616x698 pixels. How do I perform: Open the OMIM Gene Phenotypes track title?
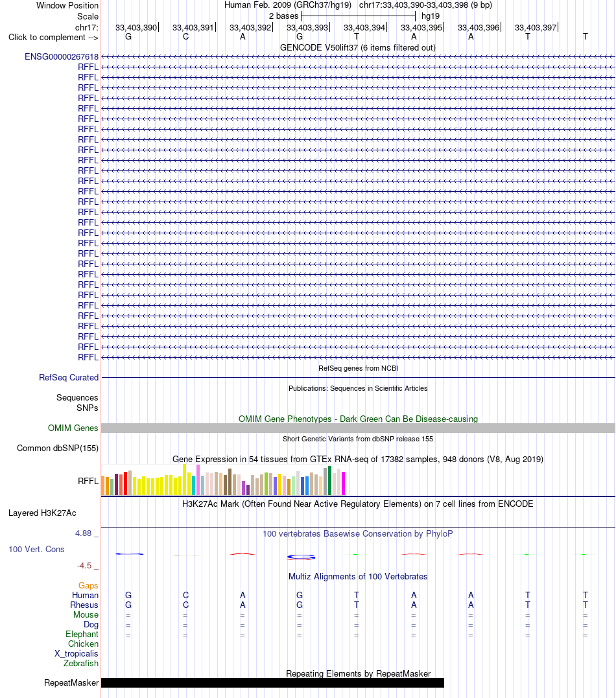click(358, 419)
